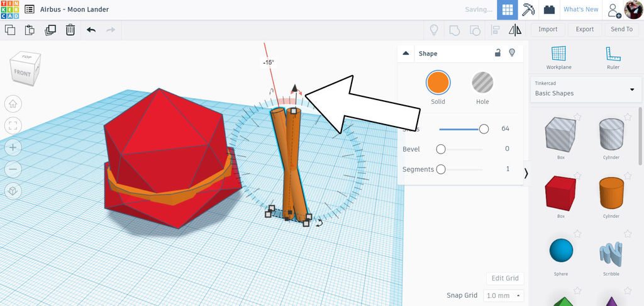This screenshot has height=306, width=644.
Task: Redo the last action
Action: 111,30
